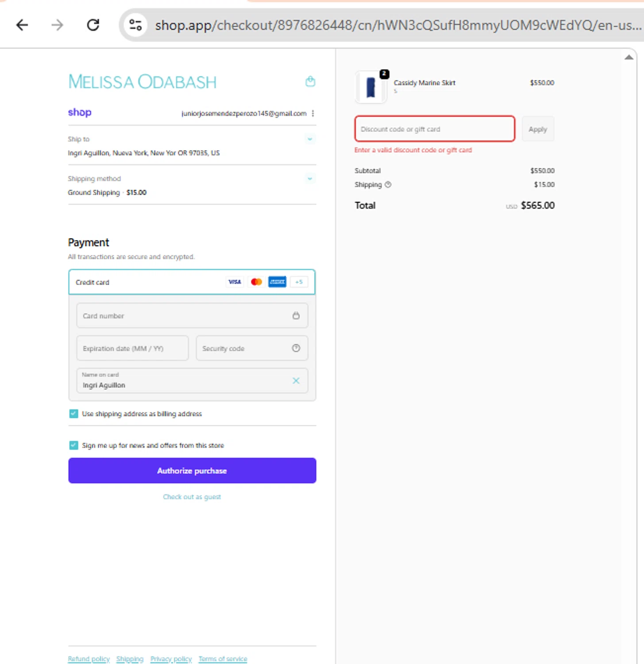Viewport: 644px width, 664px height.
Task: Expand the Shipping method section
Action: pos(310,178)
